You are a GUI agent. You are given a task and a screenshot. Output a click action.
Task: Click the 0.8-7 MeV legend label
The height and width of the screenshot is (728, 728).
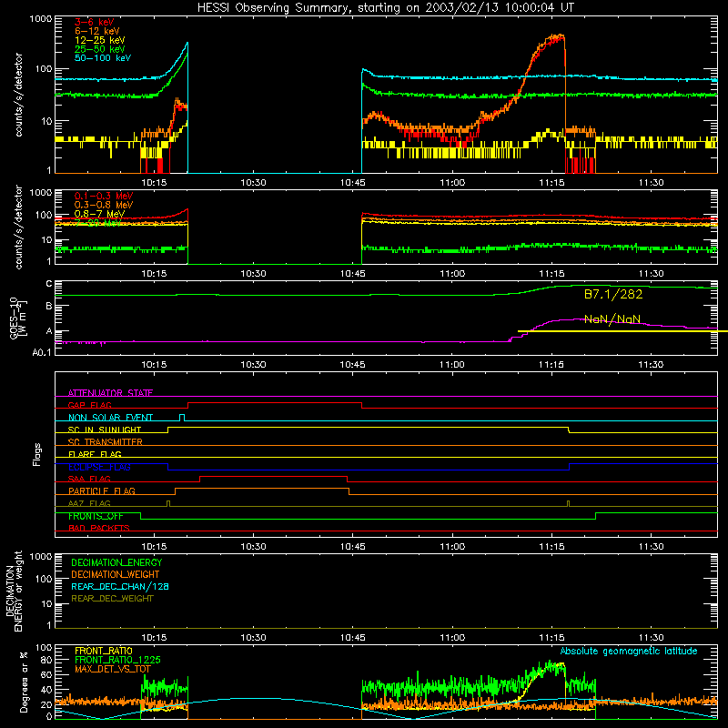(x=99, y=214)
